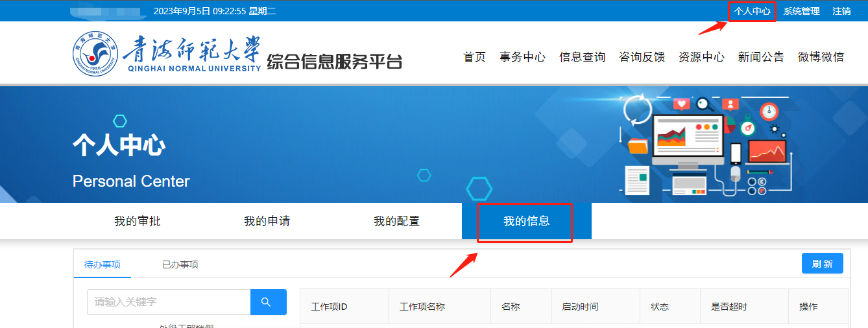Open the 新闻公告 page
Image resolution: width=868 pixels, height=328 pixels.
[x=761, y=57]
